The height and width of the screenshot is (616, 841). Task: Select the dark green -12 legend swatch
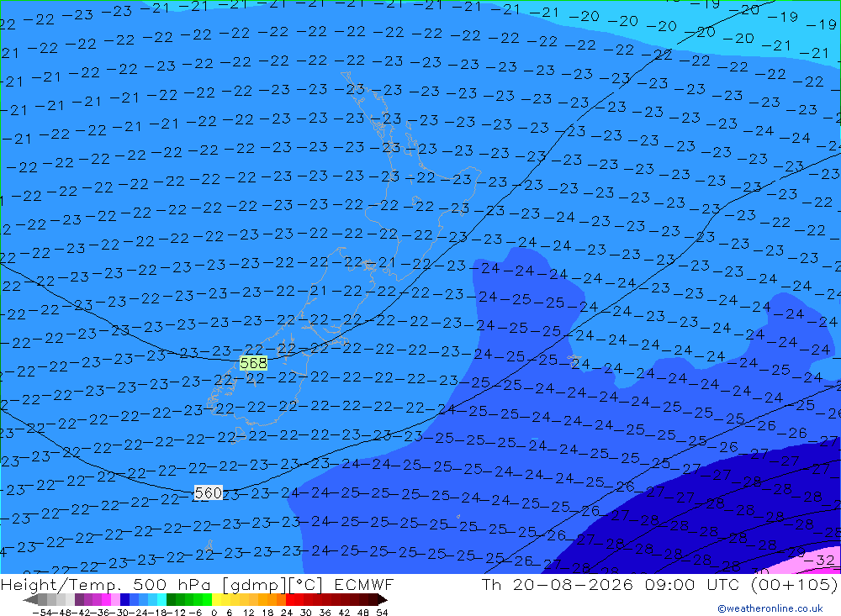tap(171, 599)
